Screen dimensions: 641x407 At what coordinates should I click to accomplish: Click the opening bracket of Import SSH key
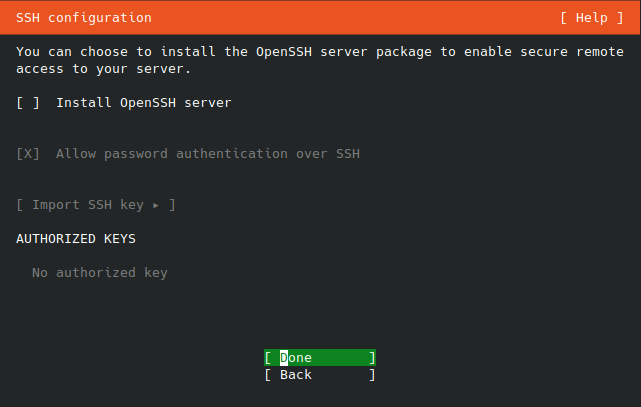point(20,205)
